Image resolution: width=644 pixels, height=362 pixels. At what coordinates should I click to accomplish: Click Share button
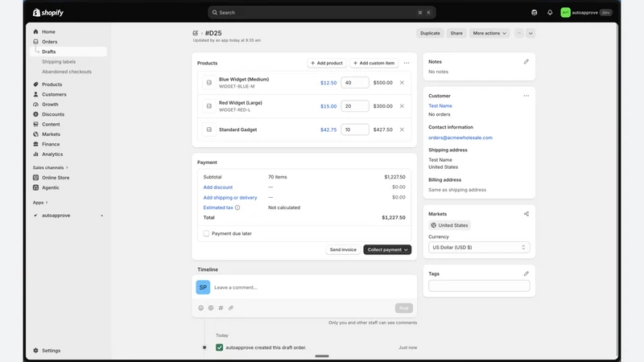456,33
